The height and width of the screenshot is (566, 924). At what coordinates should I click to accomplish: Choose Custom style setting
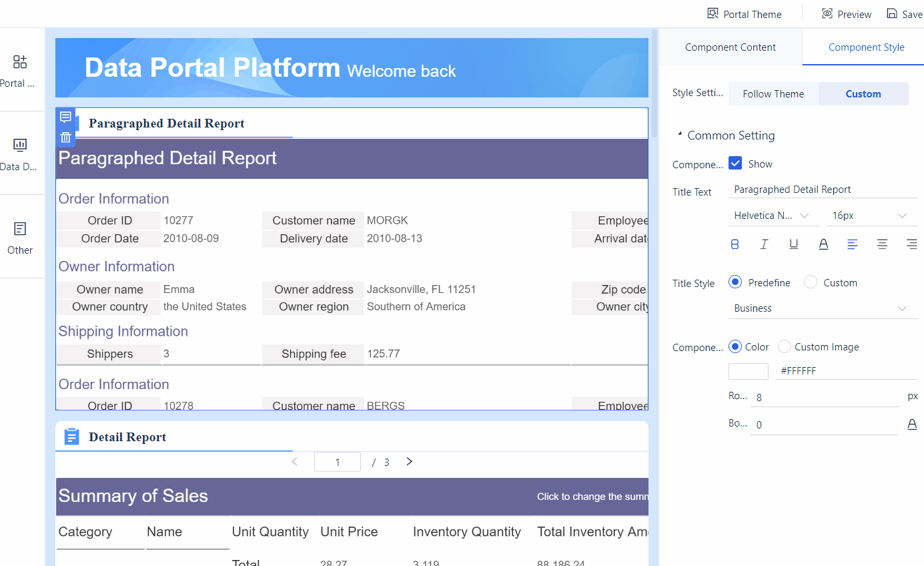[863, 94]
